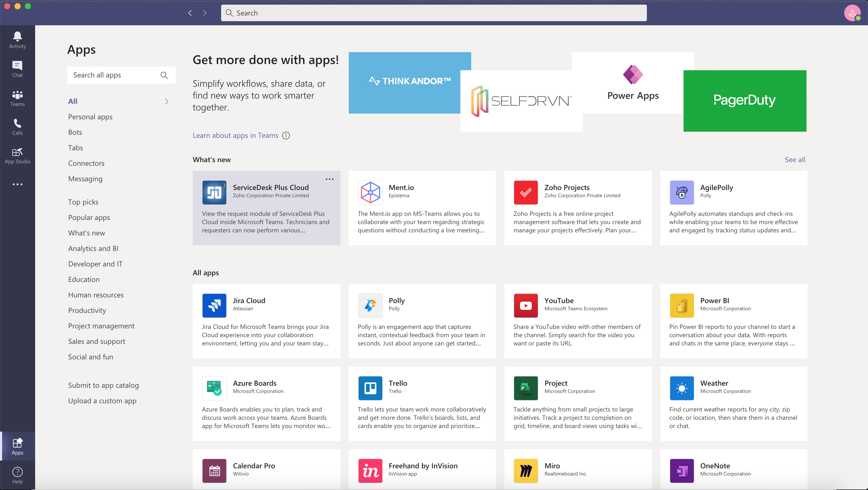Screen dimensions: 868x490
Task: Click the Search all apps field
Action: [x=114, y=75]
